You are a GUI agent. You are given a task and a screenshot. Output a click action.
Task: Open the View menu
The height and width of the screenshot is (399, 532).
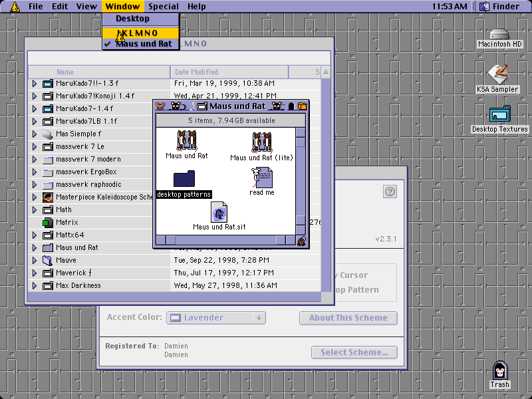coord(86,7)
